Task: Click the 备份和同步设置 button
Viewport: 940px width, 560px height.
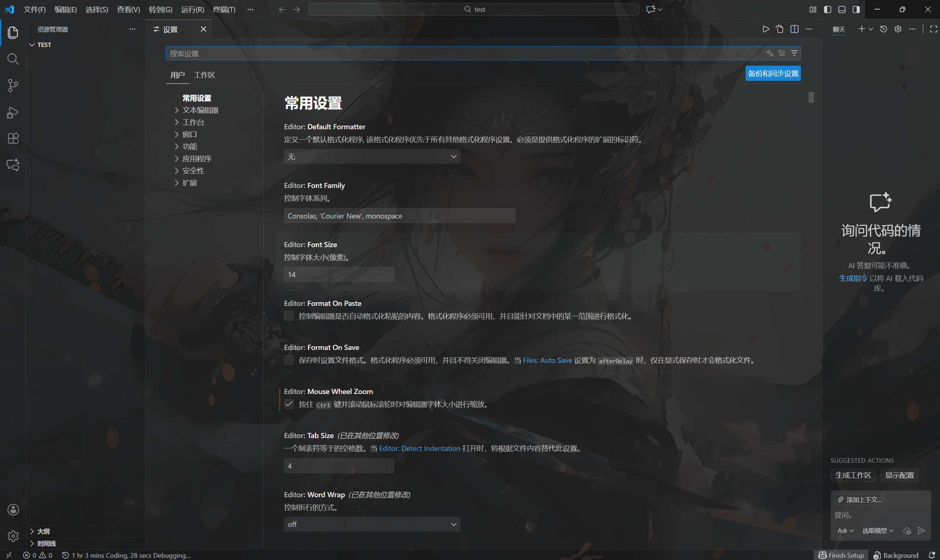Action: [x=772, y=73]
